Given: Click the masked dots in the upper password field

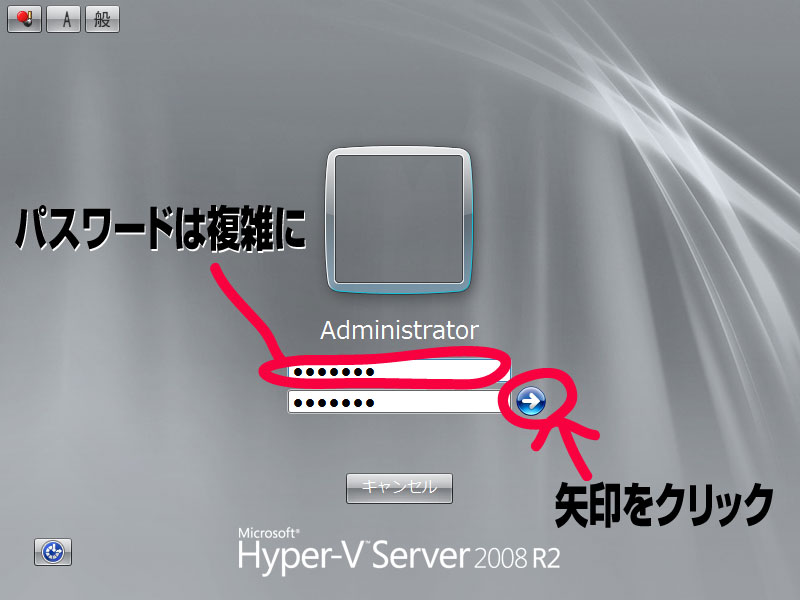Looking at the screenshot, I should tap(334, 371).
